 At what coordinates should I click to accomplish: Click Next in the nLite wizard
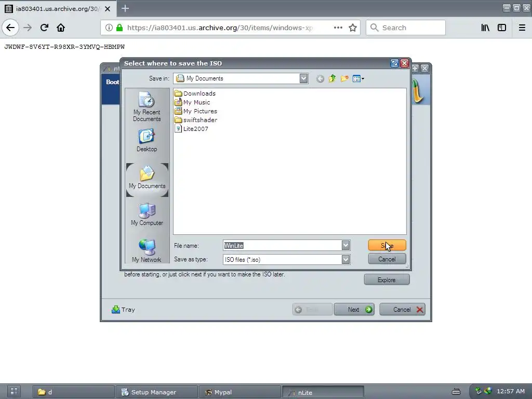click(x=354, y=310)
